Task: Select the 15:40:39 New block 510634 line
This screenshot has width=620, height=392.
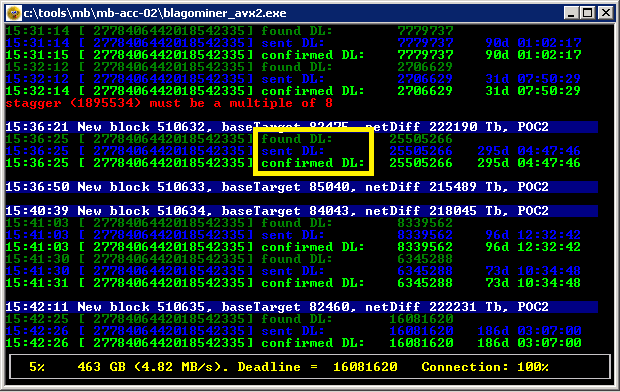Action: pyautogui.click(x=302, y=211)
